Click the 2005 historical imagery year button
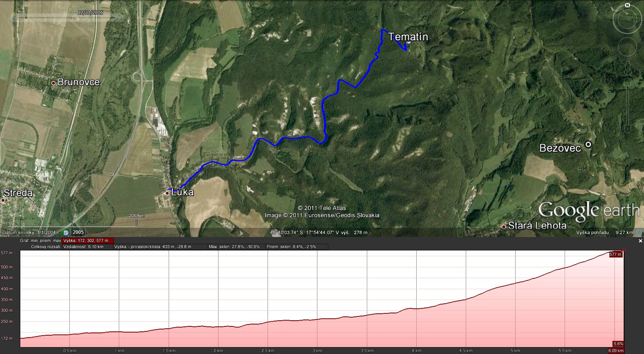 [x=78, y=232]
